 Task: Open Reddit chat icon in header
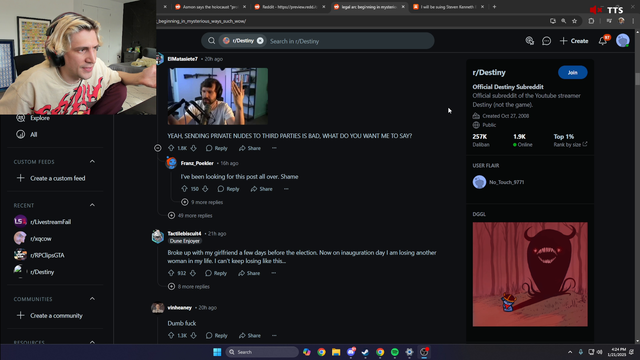coord(546,41)
